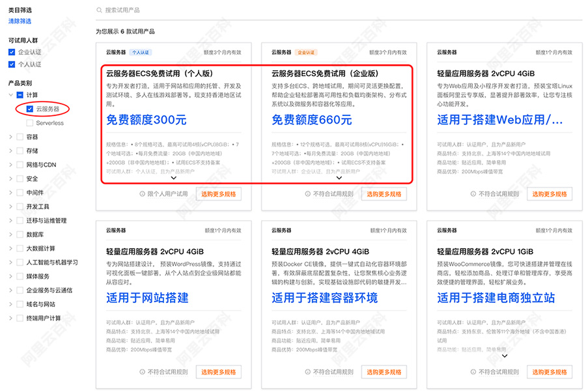Check the 中间件 category checkbox
The height and width of the screenshot is (392, 586).
click(20, 193)
